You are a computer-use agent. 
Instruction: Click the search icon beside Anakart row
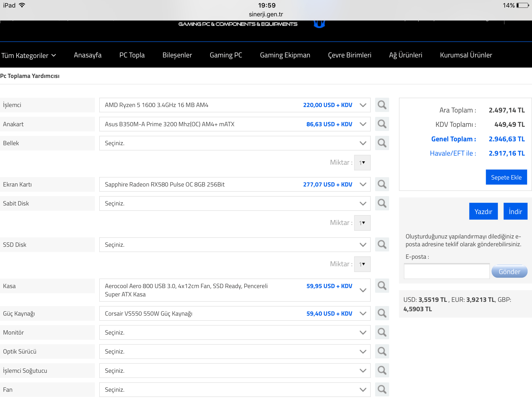pyautogui.click(x=382, y=124)
